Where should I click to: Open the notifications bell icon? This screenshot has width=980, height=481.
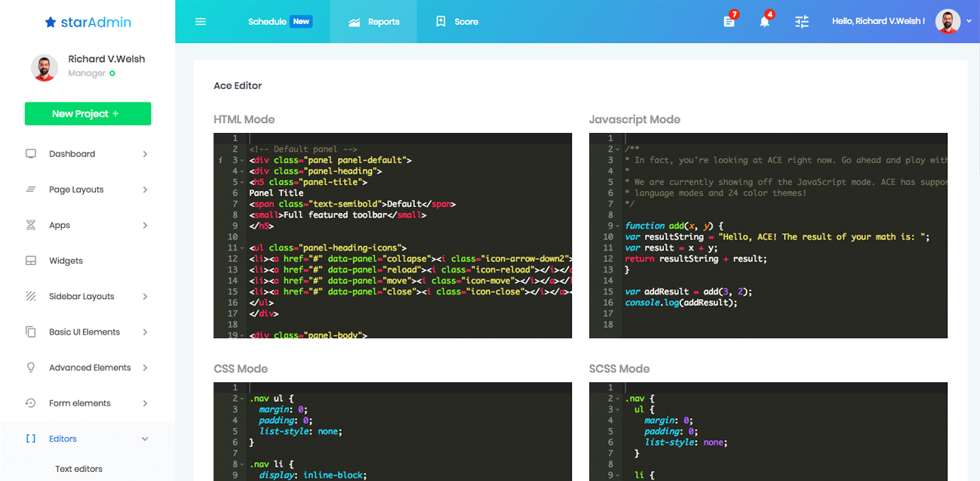tap(764, 22)
